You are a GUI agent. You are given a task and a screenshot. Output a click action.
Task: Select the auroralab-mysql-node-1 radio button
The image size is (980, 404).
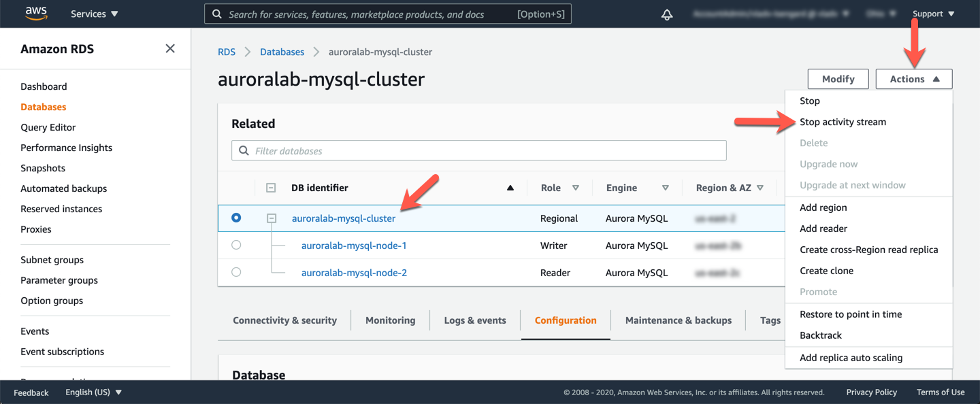(236, 245)
